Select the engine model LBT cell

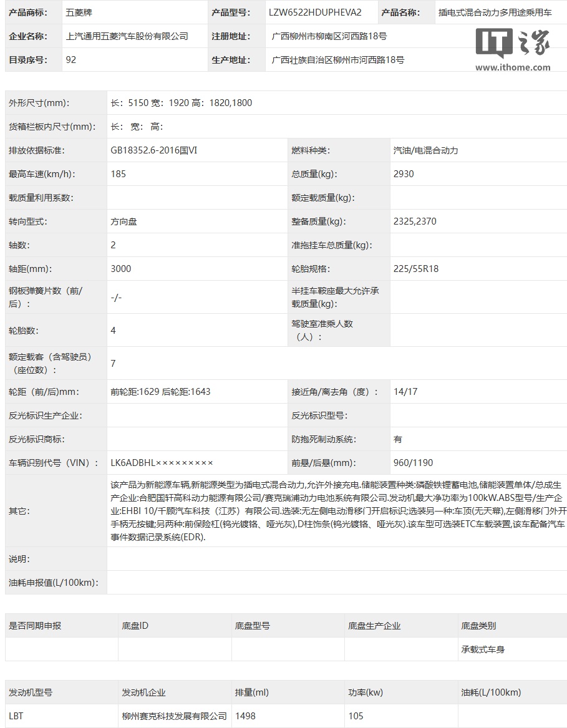61,716
